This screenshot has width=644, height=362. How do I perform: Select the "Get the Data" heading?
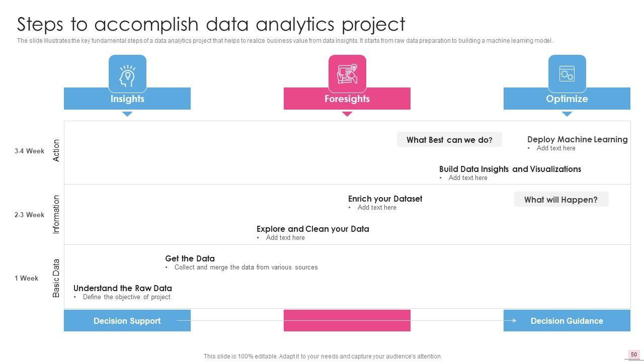coord(190,258)
